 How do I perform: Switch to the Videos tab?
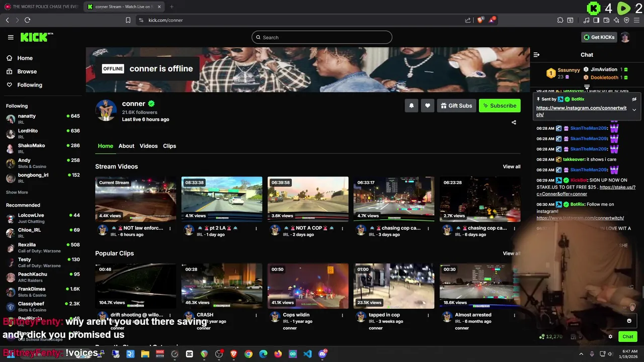pyautogui.click(x=148, y=146)
